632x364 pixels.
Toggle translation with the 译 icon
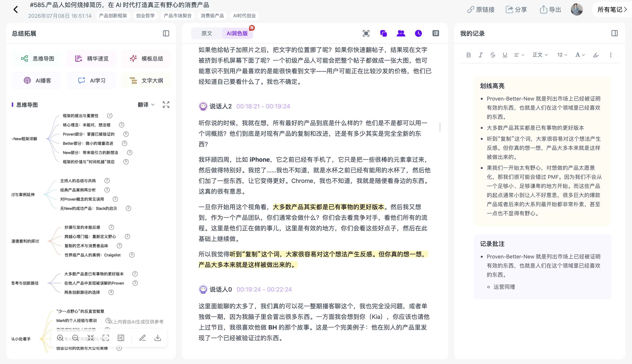click(x=436, y=34)
